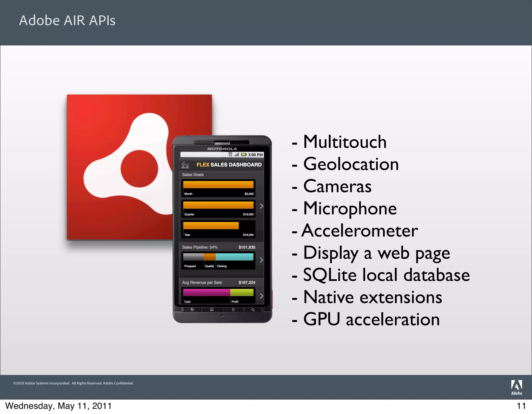Tap the magenta Cost bar segment
Screen dimensions: 532x414
coord(207,292)
